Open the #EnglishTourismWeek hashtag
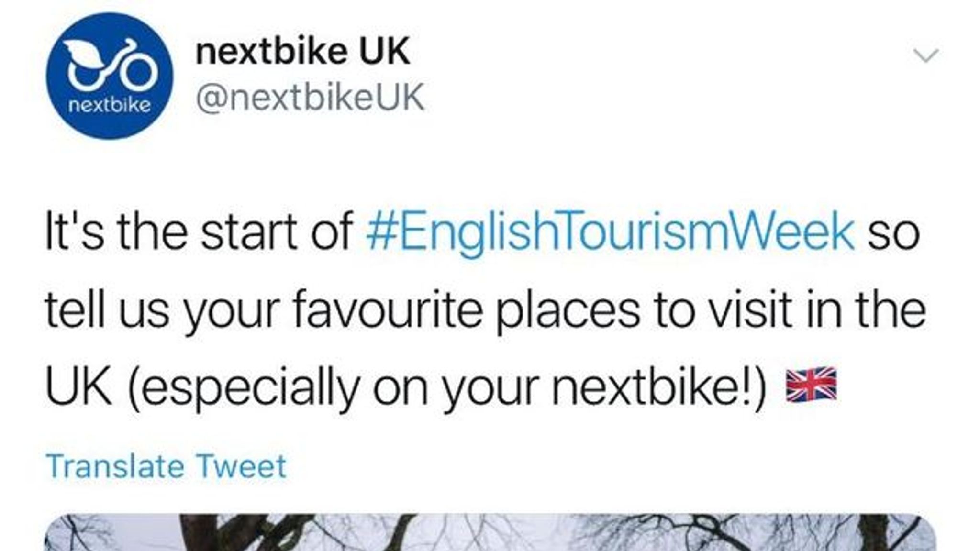The height and width of the screenshot is (551, 980). [610, 232]
